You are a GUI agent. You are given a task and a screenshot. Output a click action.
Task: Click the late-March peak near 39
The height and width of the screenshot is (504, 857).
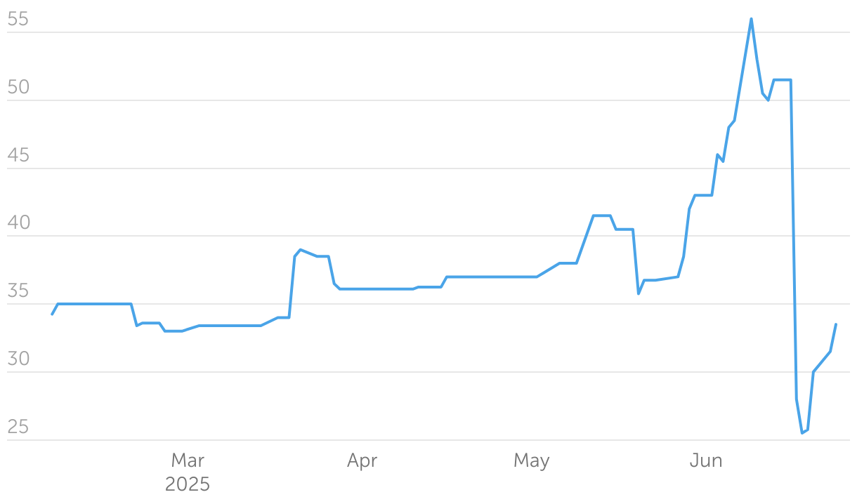301,250
